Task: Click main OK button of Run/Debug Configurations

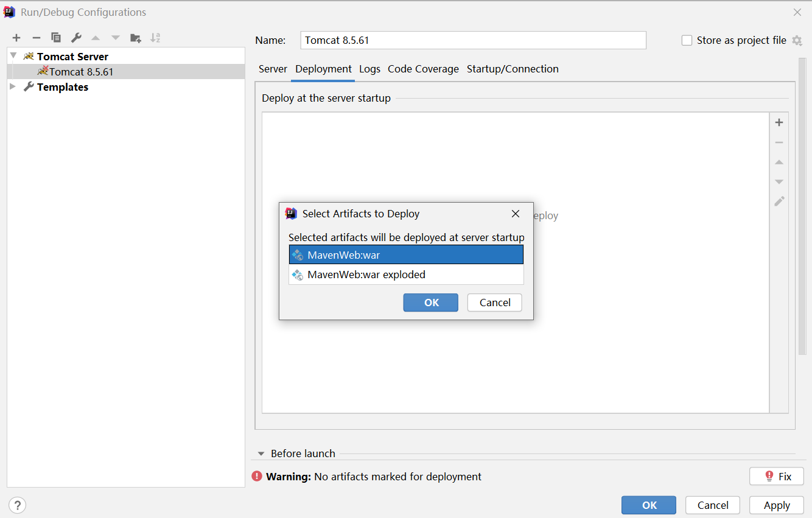Action: (x=649, y=505)
